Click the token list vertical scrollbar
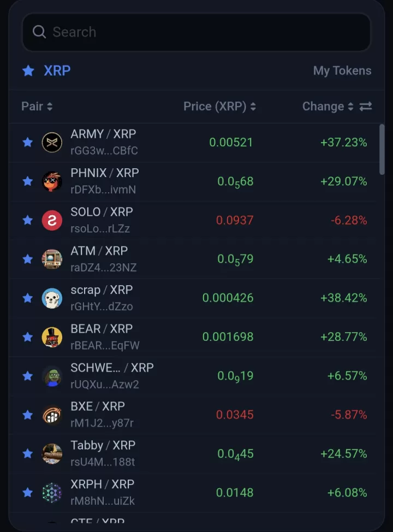The height and width of the screenshot is (532, 393). coord(382,149)
